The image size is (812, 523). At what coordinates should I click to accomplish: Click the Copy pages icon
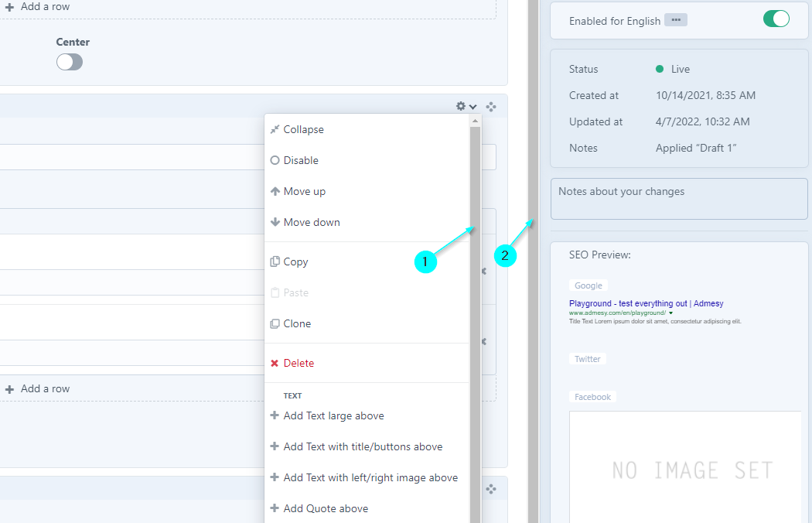coord(275,261)
